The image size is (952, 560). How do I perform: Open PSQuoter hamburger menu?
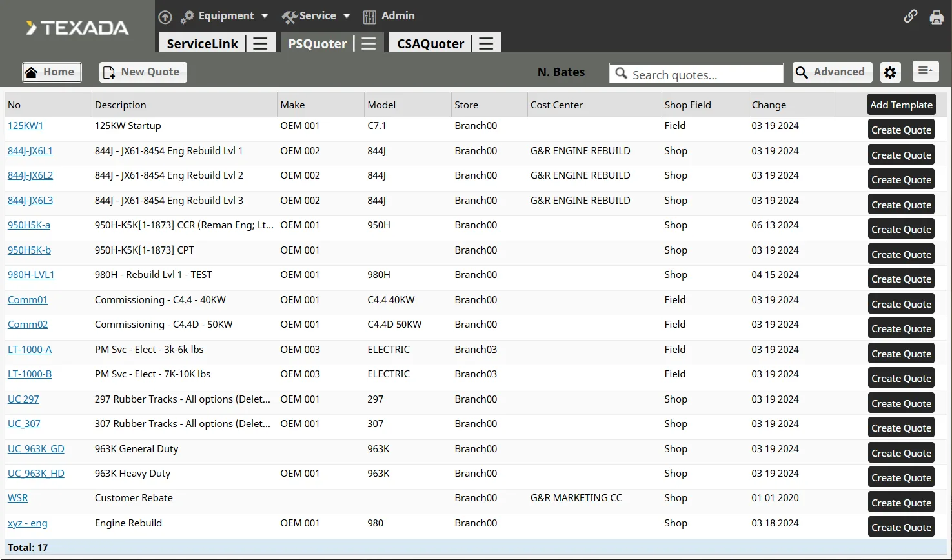pos(369,43)
